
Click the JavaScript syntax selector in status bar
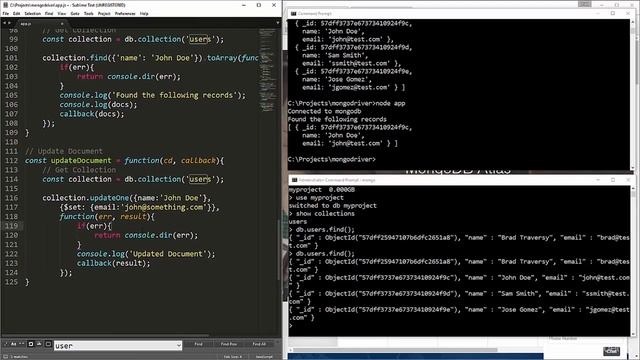click(264, 357)
